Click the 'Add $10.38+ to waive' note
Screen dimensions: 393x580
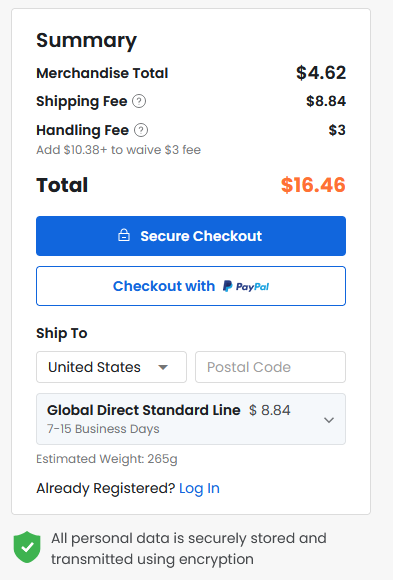click(x=118, y=150)
